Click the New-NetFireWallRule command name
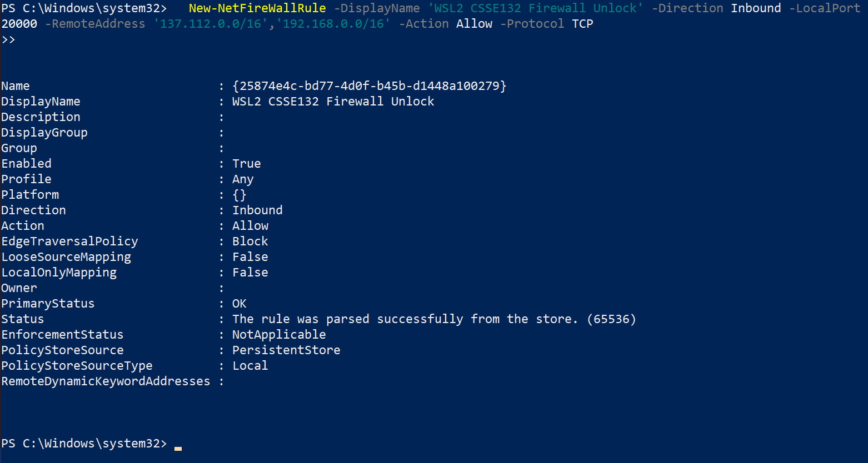Image resolution: width=868 pixels, height=463 pixels. (257, 8)
